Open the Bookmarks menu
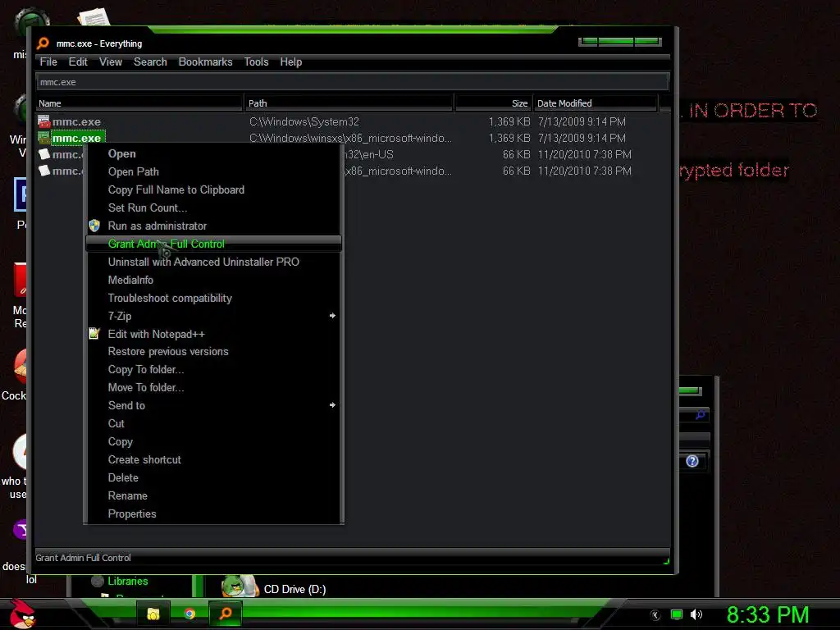This screenshot has width=840, height=630. click(205, 62)
